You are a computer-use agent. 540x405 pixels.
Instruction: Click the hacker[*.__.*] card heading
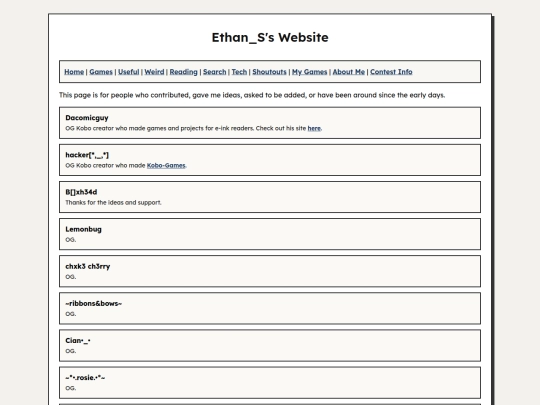point(87,155)
